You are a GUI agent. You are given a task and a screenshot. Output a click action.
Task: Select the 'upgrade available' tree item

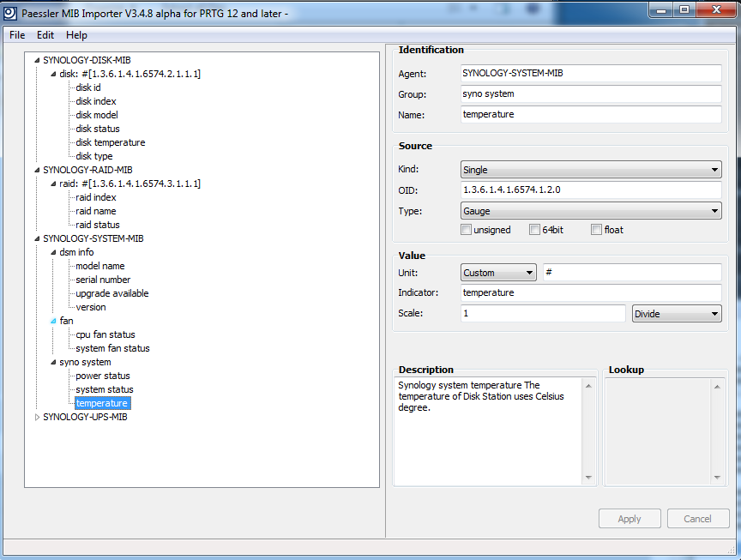[112, 293]
